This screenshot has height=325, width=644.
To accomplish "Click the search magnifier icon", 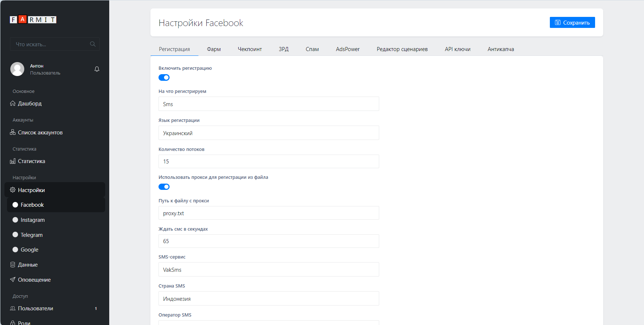I will (93, 44).
